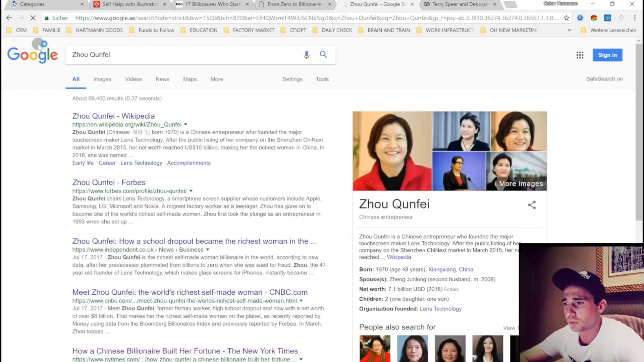Open the DAILY CHECK bookmark folder
The image size is (644, 362).
(x=332, y=30)
